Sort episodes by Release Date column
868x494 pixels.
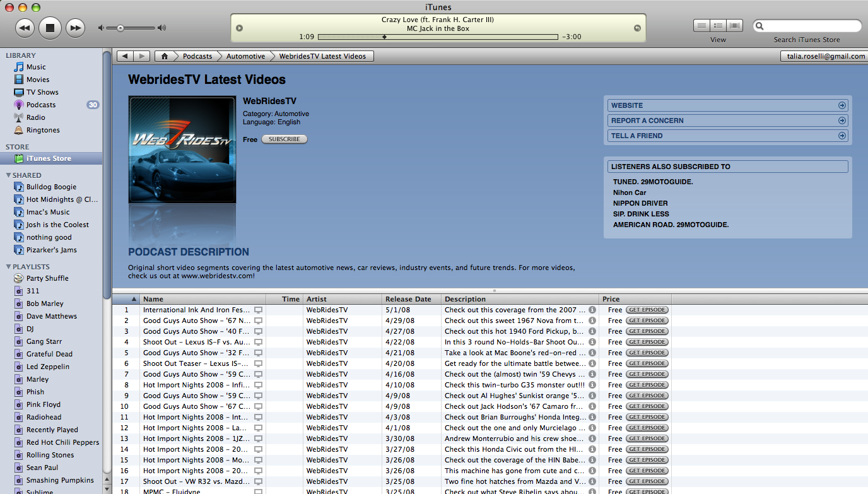pyautogui.click(x=412, y=299)
